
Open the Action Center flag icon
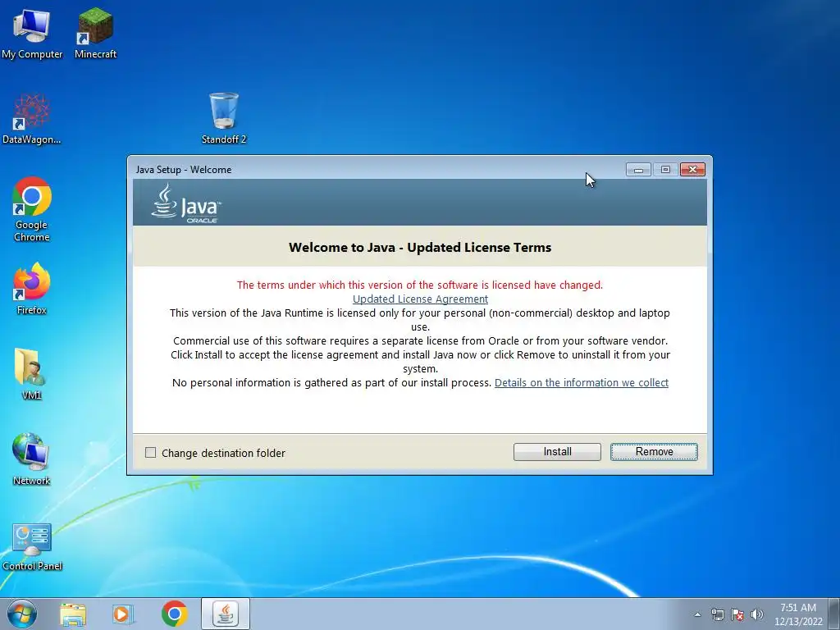[737, 614]
